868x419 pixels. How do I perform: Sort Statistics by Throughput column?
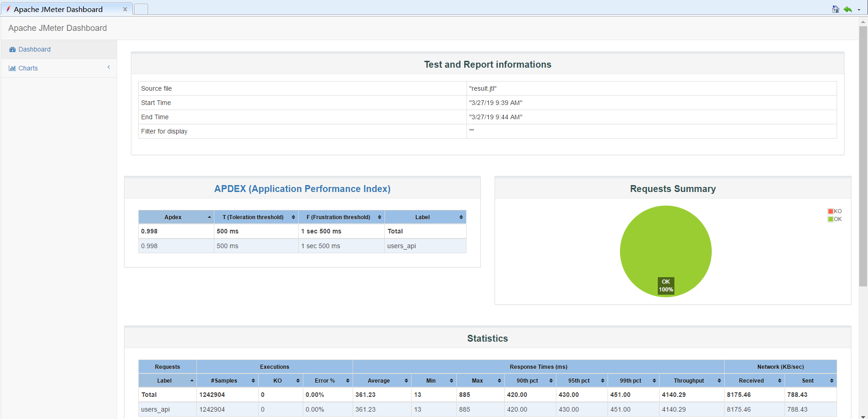(692, 380)
